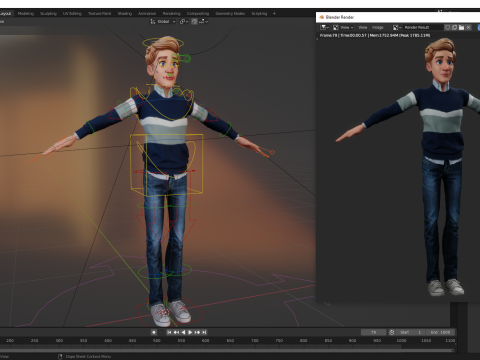This screenshot has height=360, width=480.
Task: Toggle preview range clock icon
Action: pos(392,332)
